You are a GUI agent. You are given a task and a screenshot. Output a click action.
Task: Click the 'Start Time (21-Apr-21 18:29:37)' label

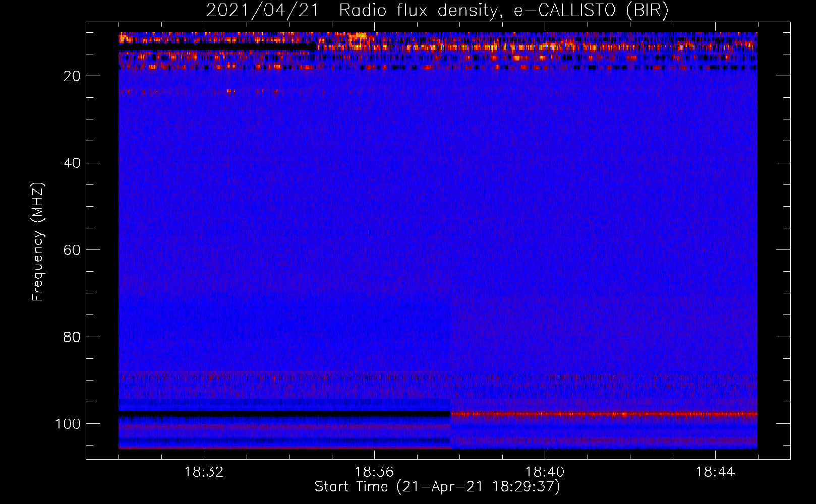pyautogui.click(x=437, y=487)
